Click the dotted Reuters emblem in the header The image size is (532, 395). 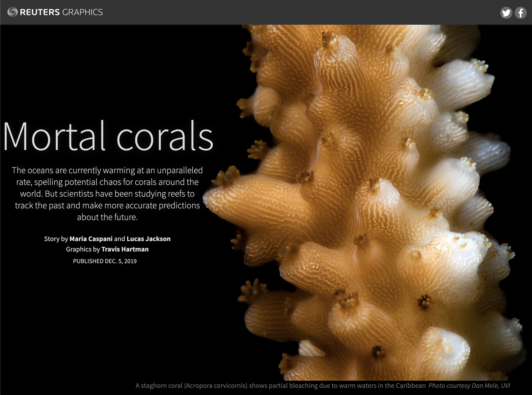pyautogui.click(x=12, y=11)
